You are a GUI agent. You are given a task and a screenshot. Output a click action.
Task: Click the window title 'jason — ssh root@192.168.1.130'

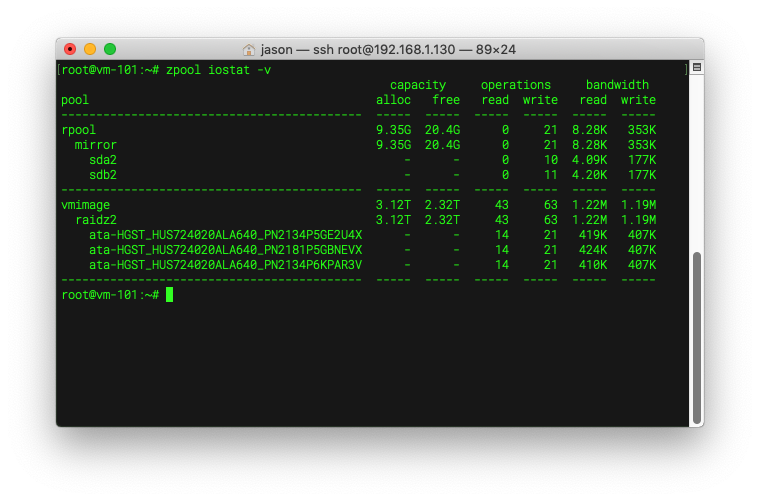358,49
